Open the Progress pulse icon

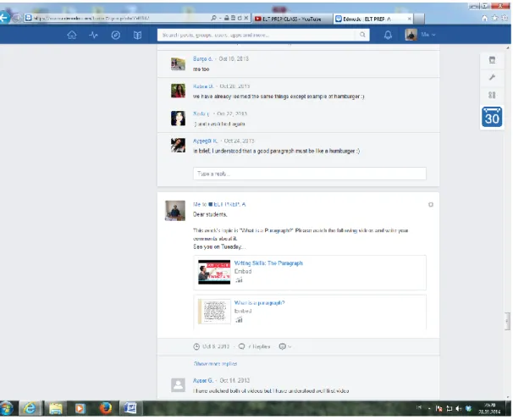(x=94, y=35)
